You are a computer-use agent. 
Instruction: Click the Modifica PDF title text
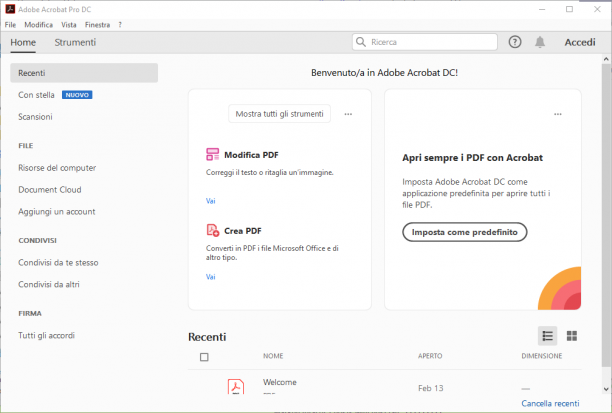click(251, 155)
